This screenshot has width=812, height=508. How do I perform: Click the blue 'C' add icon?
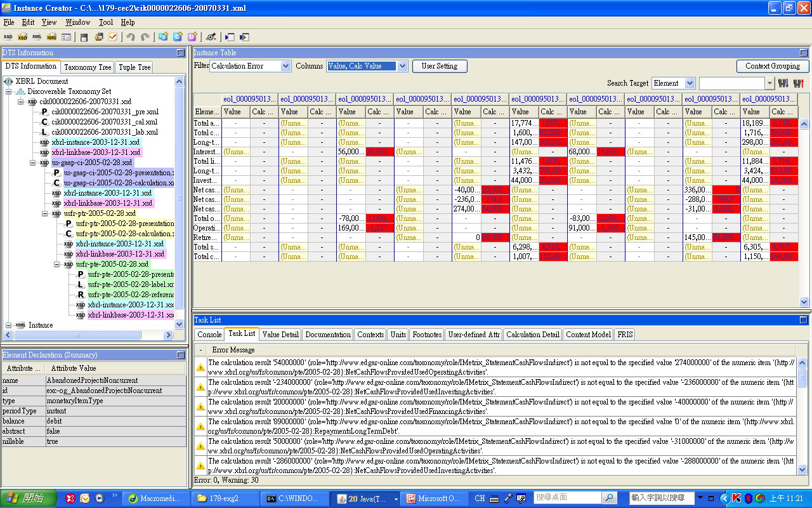pyautogui.click(x=178, y=37)
